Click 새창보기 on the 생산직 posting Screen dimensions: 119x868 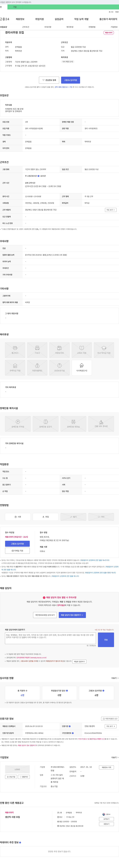(x=107, y=824)
